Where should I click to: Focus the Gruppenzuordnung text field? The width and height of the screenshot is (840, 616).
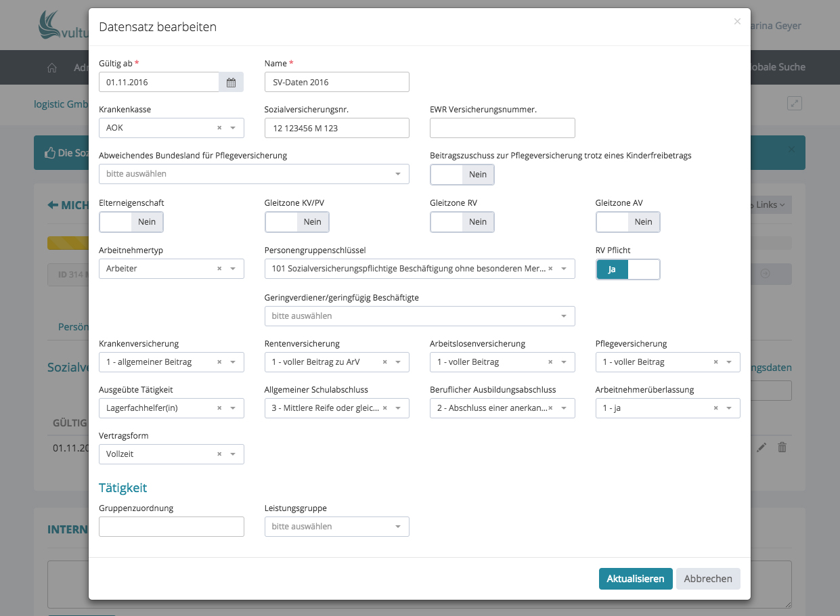click(x=171, y=527)
